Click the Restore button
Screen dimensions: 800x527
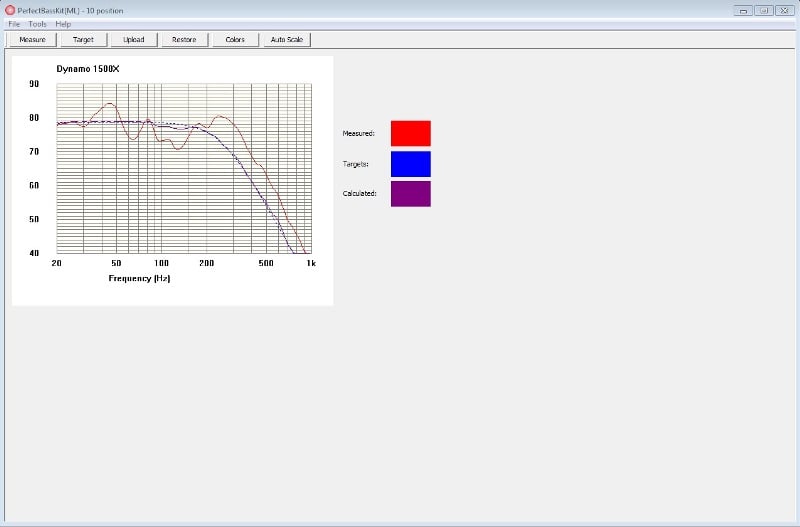184,40
